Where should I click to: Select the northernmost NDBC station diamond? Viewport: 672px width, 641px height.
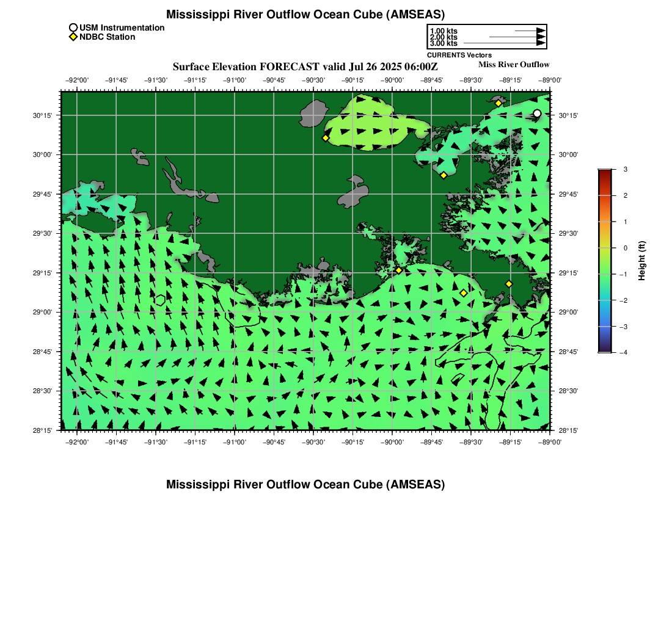tap(499, 103)
